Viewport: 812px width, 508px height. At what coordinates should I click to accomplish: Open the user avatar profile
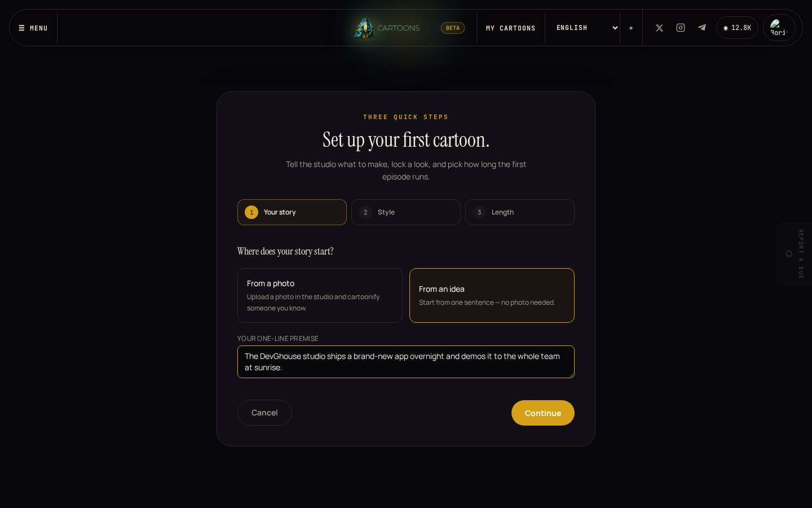click(x=779, y=28)
